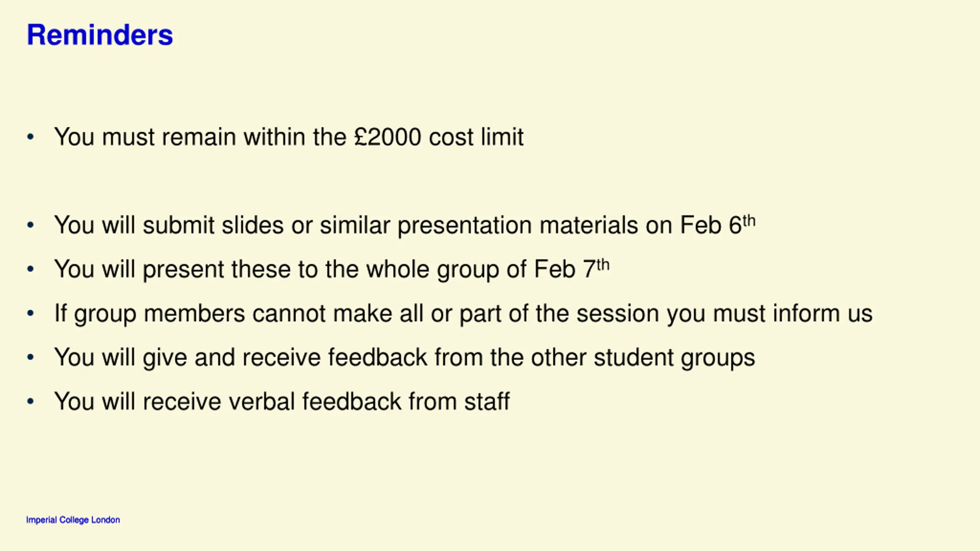Click the words 'student groups' in fifth bullet

[x=675, y=358]
